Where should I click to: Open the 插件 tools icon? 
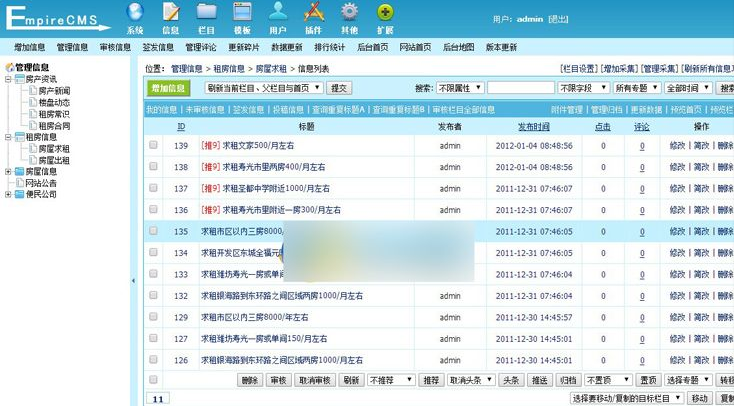314,13
